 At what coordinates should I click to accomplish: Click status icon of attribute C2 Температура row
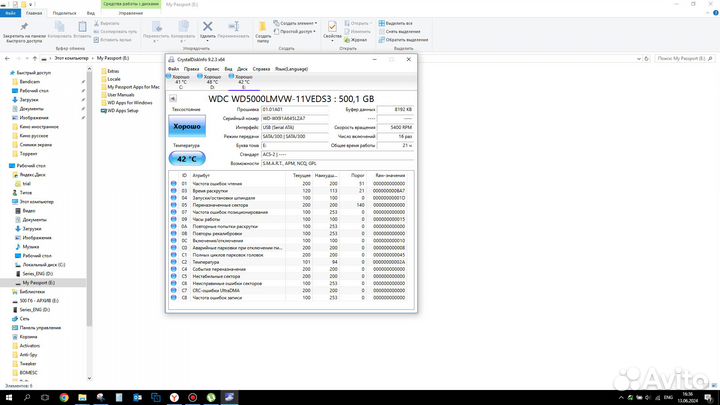(174, 262)
